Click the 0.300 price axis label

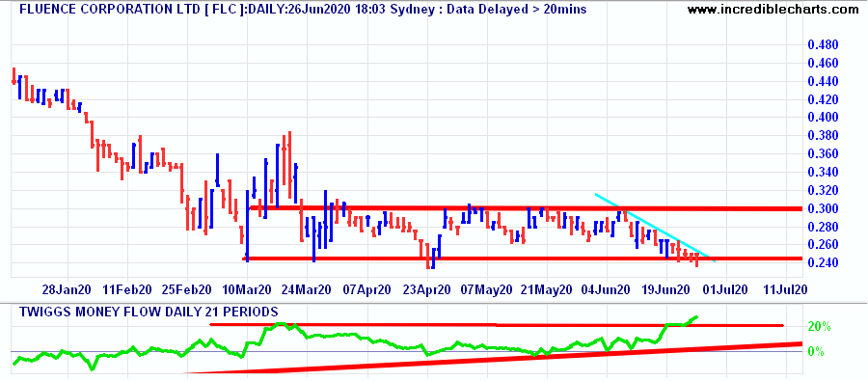point(824,208)
